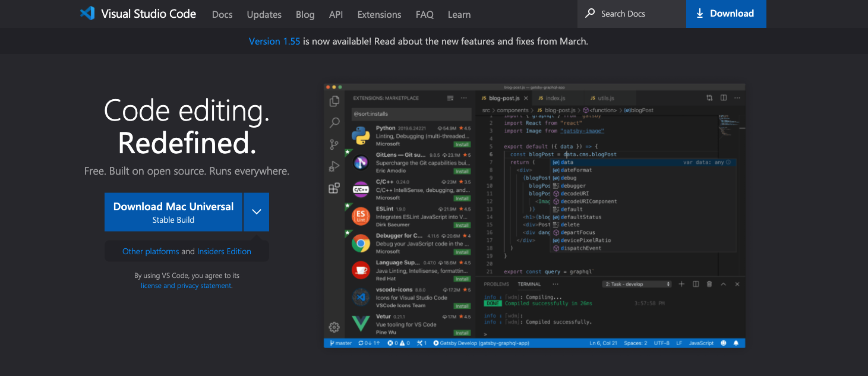This screenshot has width=868, height=376.
Task: Open the FAQ nav item
Action: click(425, 14)
